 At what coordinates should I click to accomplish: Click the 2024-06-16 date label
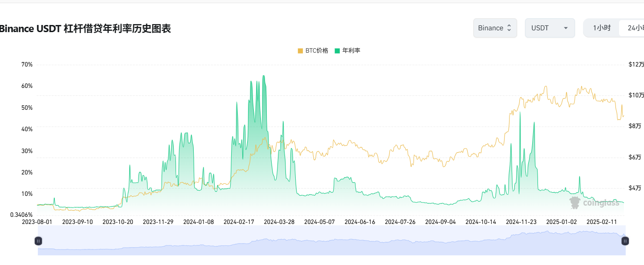pyautogui.click(x=359, y=222)
